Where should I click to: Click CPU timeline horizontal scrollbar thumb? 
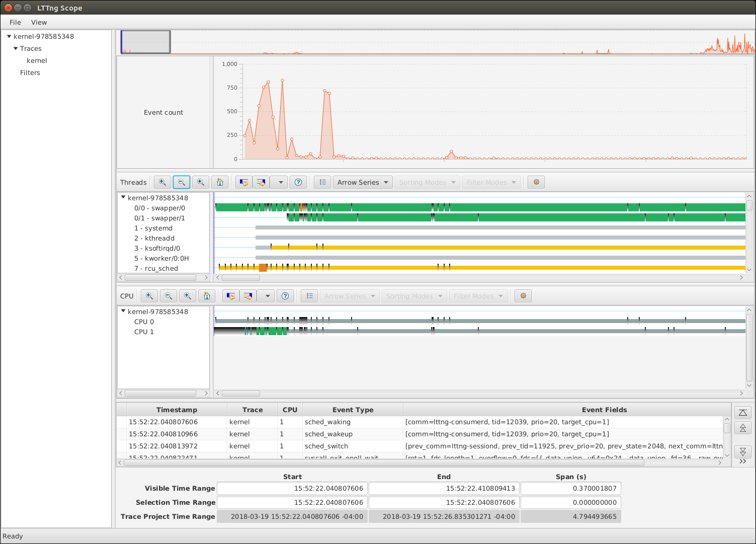click(241, 394)
